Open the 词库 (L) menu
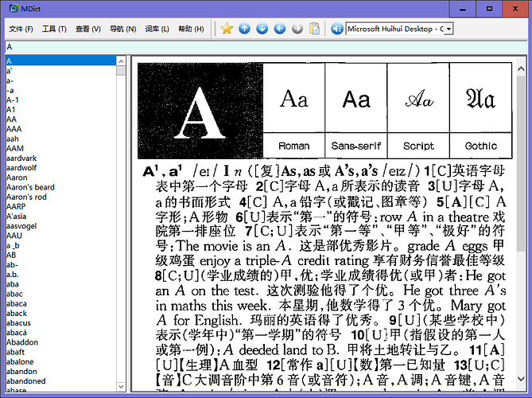This screenshot has width=532, height=398. click(157, 29)
